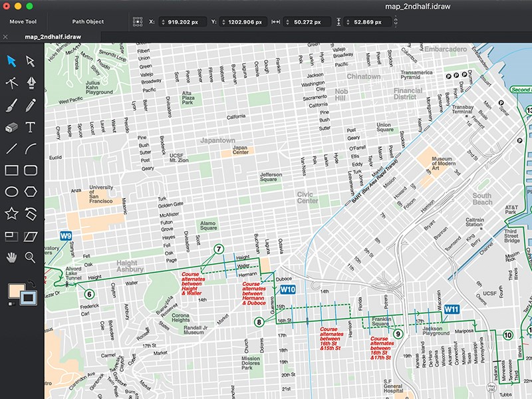Click the 'South Beach' map label
The image size is (532, 399).
coord(482,199)
